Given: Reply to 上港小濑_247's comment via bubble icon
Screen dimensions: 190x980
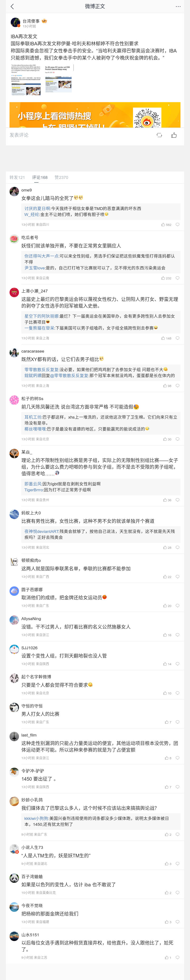Looking at the screenshot, I should [177, 338].
